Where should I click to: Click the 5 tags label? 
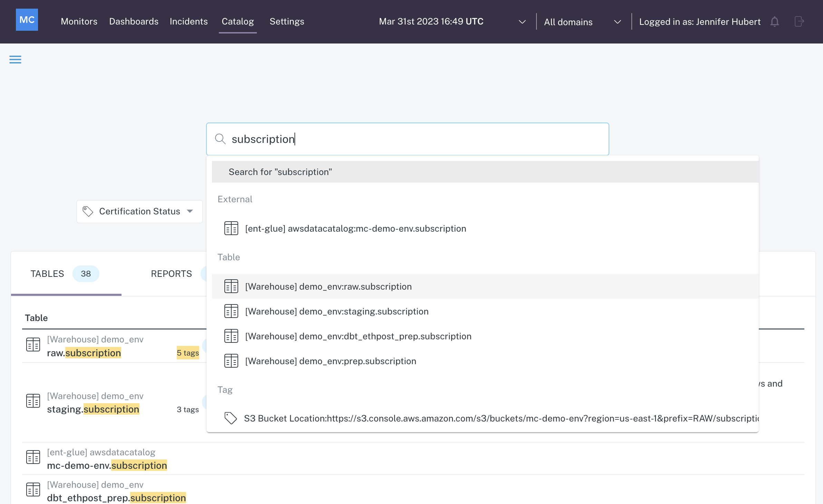[188, 353]
